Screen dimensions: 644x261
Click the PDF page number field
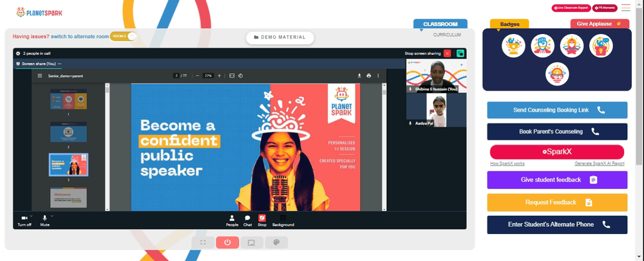click(176, 76)
